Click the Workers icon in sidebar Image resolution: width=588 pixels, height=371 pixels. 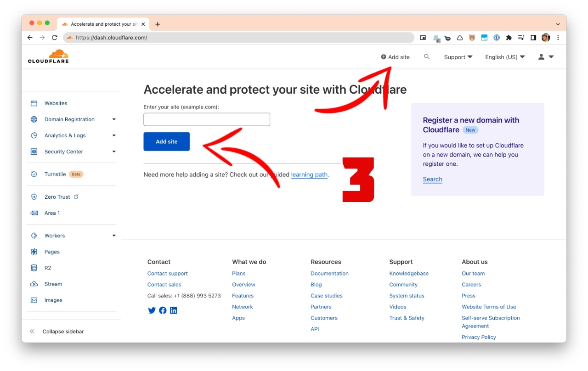[34, 236]
